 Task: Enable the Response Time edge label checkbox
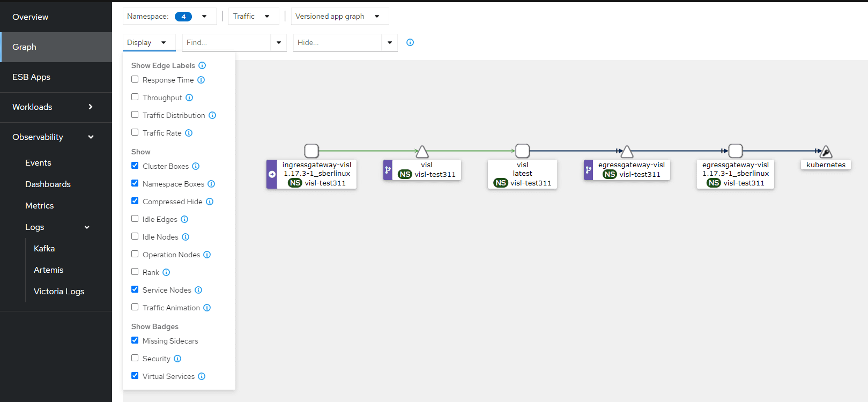[135, 79]
